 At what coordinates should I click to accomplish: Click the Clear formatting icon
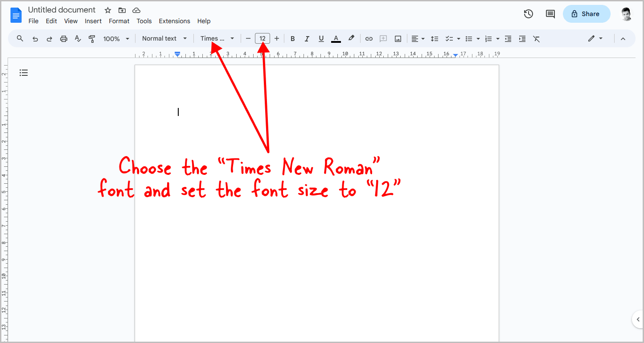click(x=537, y=38)
